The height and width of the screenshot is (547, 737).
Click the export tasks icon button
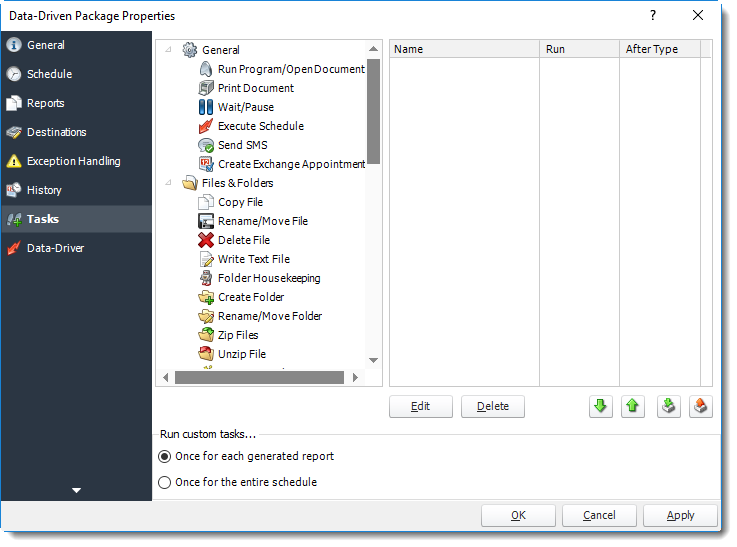[700, 406]
